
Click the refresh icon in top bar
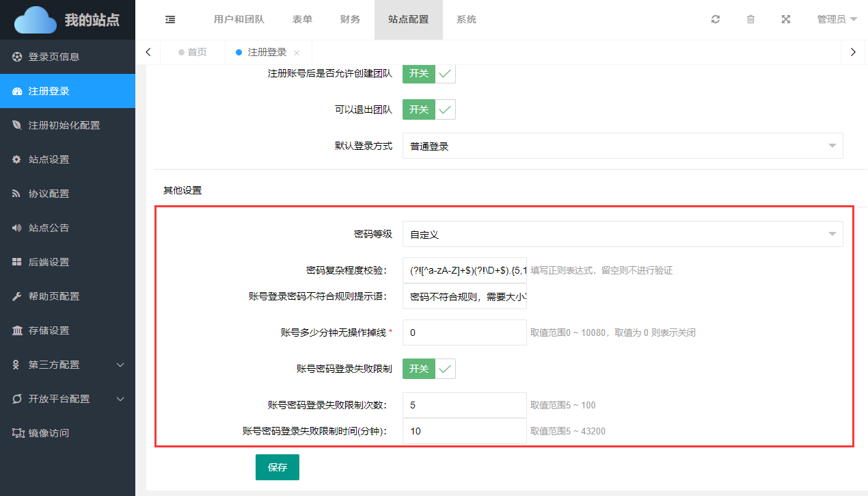pos(716,20)
